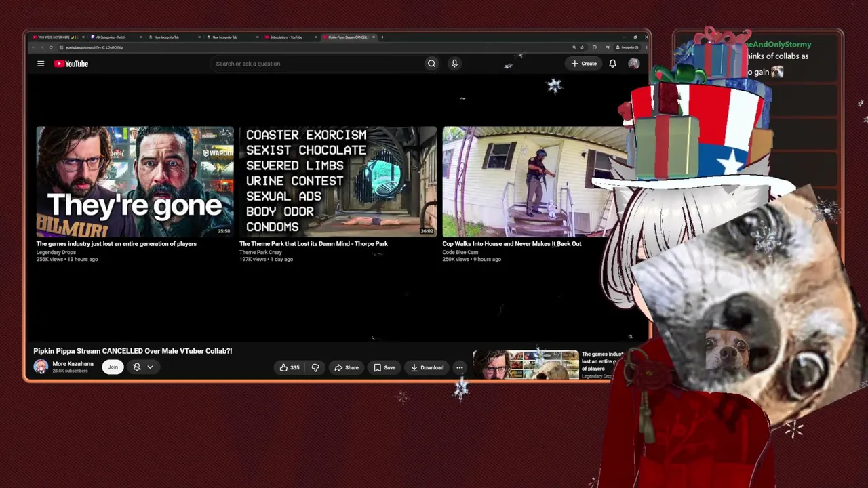The width and height of the screenshot is (868, 488).
Task: Close the 'Pipkin Pippa Stream CANCELLED' tab
Action: pyautogui.click(x=374, y=37)
